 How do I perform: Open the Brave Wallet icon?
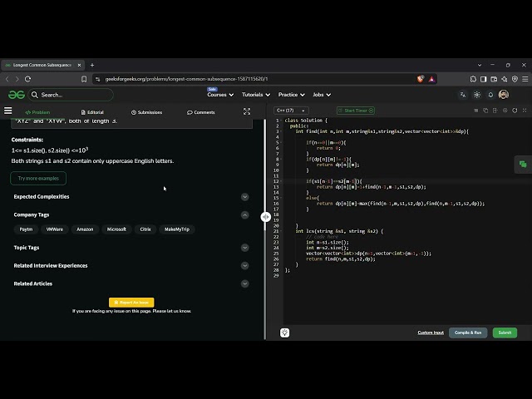click(494, 79)
